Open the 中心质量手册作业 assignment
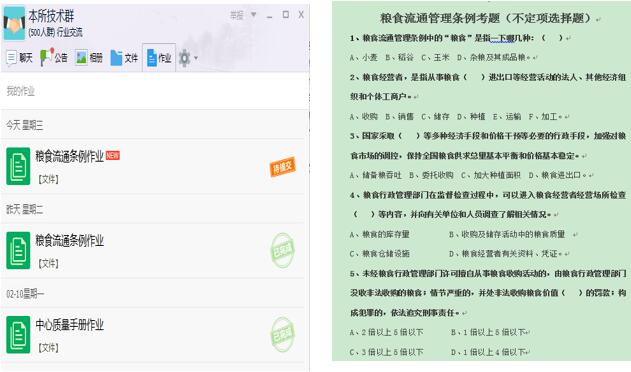Screen dimensions: 631x372 (x=70, y=324)
